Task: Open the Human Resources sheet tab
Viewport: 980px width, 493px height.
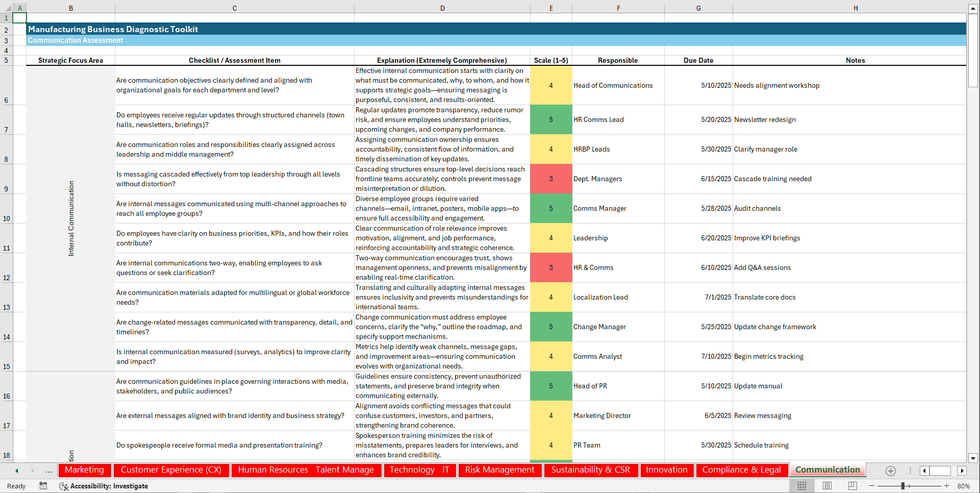Action: (273, 470)
